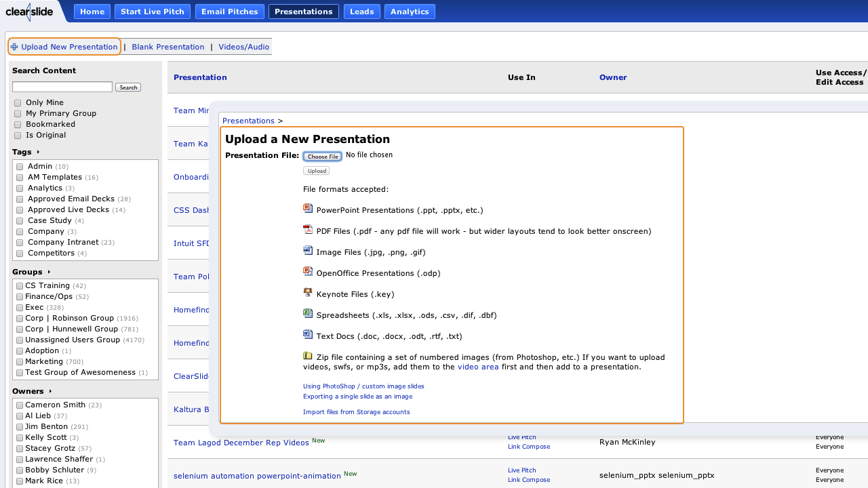This screenshot has width=868, height=488.
Task: Click the Spreadsheets file icon
Action: (x=308, y=314)
